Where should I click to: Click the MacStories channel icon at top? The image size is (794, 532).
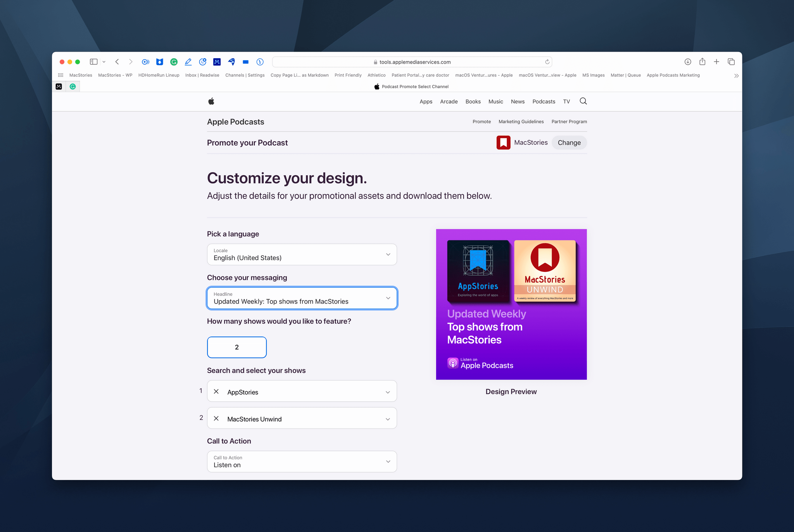(x=503, y=143)
